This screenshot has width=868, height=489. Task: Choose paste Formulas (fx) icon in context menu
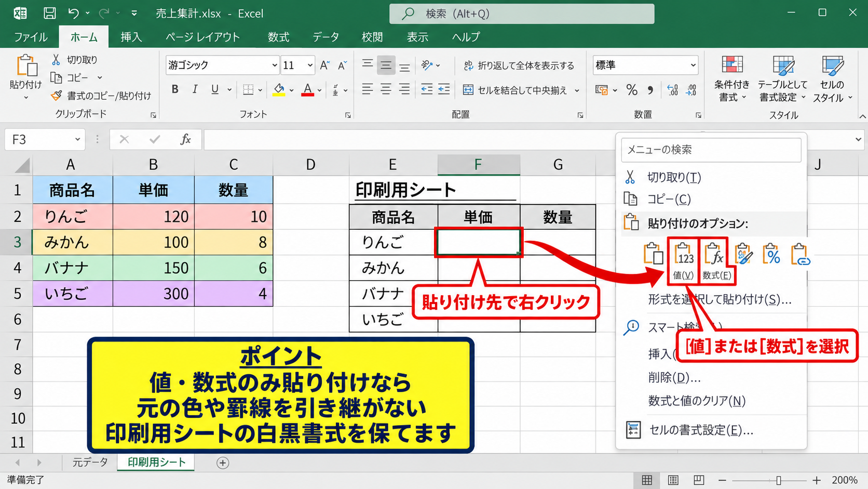click(714, 254)
